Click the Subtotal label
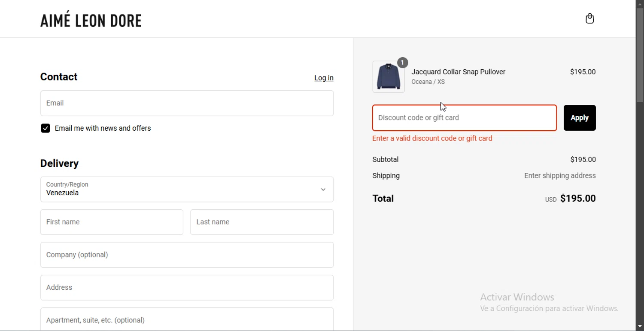Image resolution: width=644 pixels, height=331 pixels. click(x=386, y=159)
